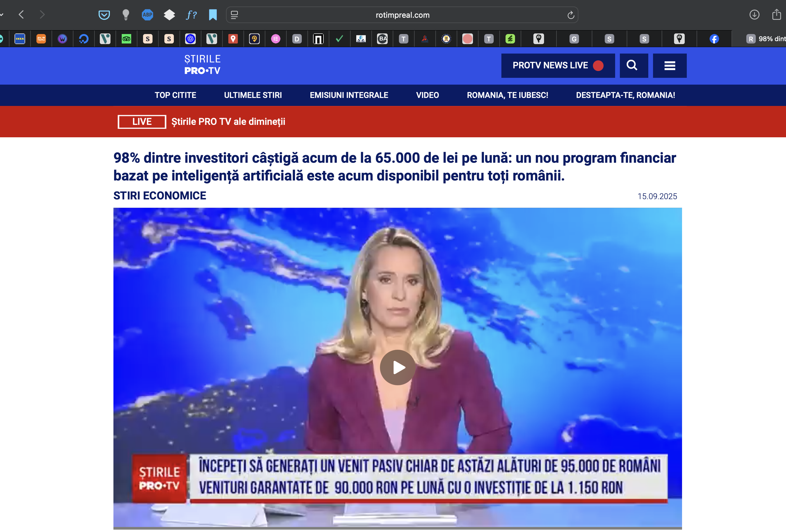Screen dimensions: 786x532
Task: Click the LIVE badge in the red banner
Action: 142,122
